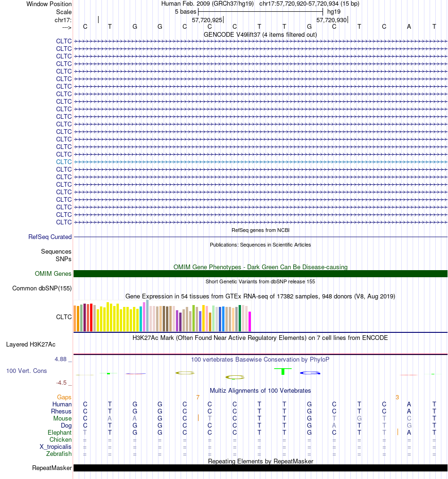This screenshot has height=479, width=448.
Task: Click orange insertion mark in Elephant row
Action: coord(398,432)
